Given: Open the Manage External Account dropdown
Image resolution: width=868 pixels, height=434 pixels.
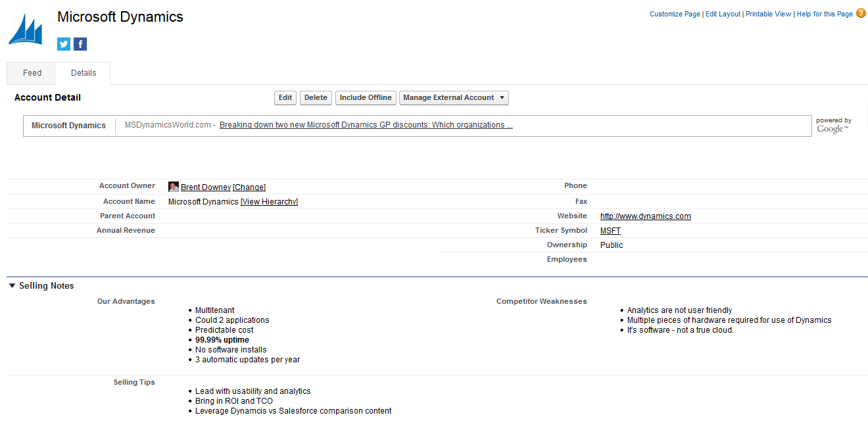Looking at the screenshot, I should click(454, 97).
